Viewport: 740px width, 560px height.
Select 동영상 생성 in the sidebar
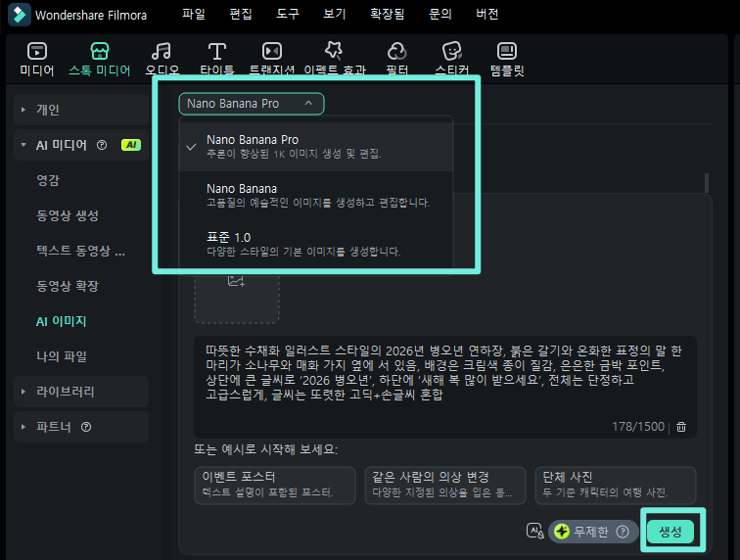68,215
